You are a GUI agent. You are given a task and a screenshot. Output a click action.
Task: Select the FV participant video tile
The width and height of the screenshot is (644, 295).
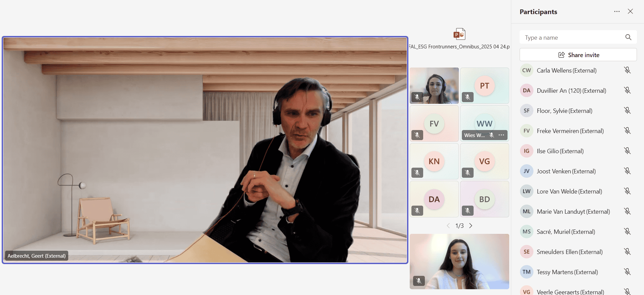pos(434,124)
